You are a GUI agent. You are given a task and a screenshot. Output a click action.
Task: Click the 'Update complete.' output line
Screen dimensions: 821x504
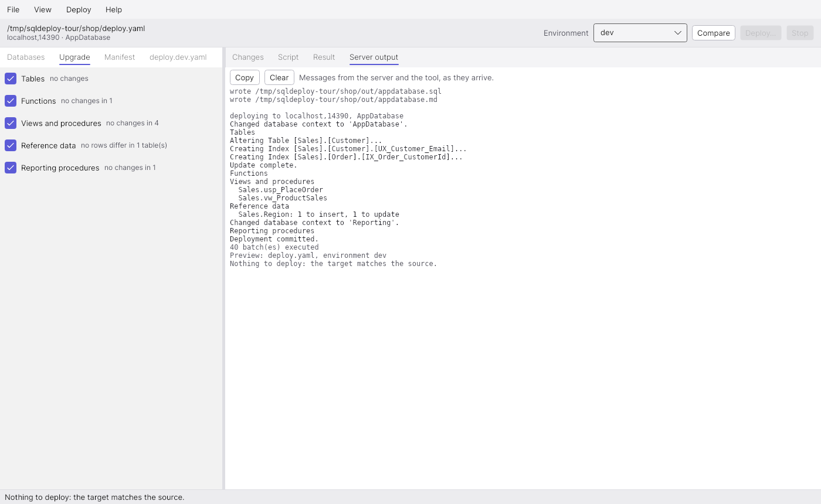[263, 165]
